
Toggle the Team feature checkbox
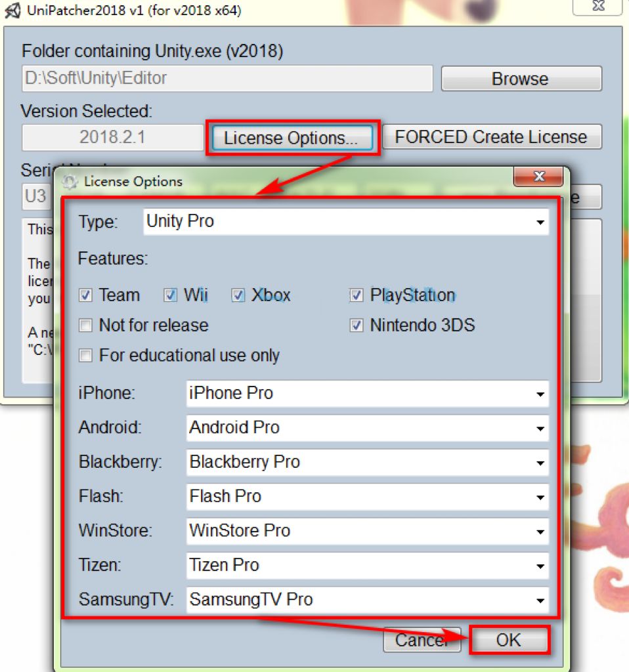pos(85,295)
